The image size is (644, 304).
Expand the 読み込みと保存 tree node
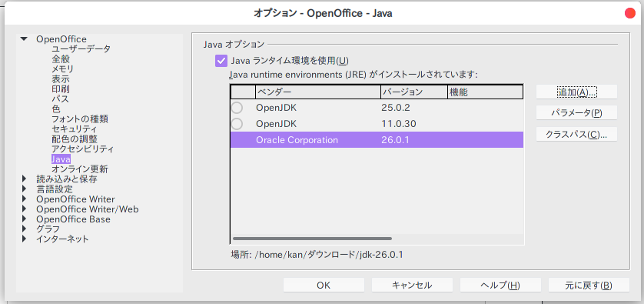tap(24, 179)
